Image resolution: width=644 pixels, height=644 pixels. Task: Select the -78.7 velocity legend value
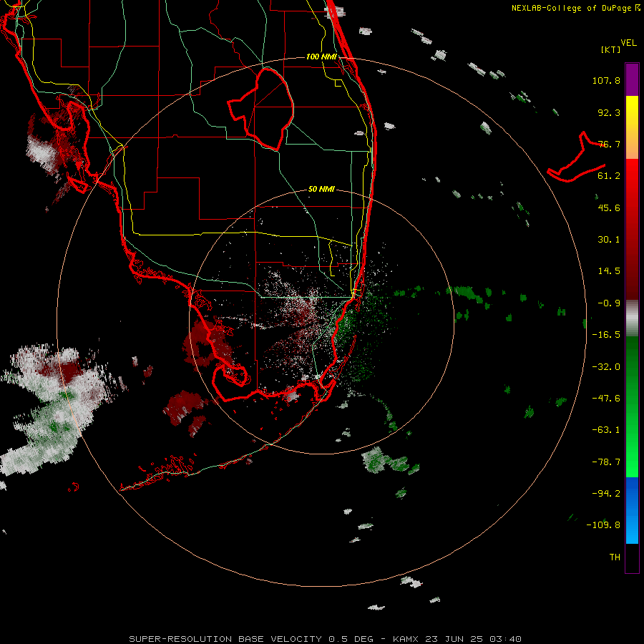click(606, 462)
